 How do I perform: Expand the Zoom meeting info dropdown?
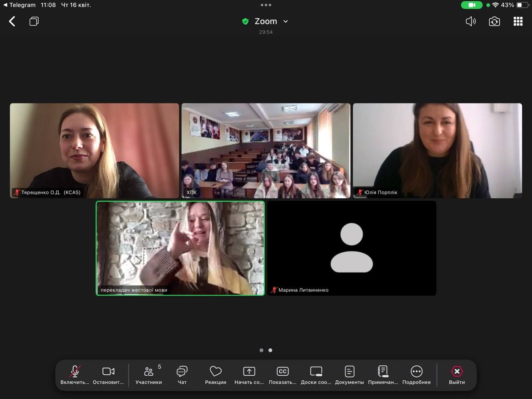click(x=286, y=22)
